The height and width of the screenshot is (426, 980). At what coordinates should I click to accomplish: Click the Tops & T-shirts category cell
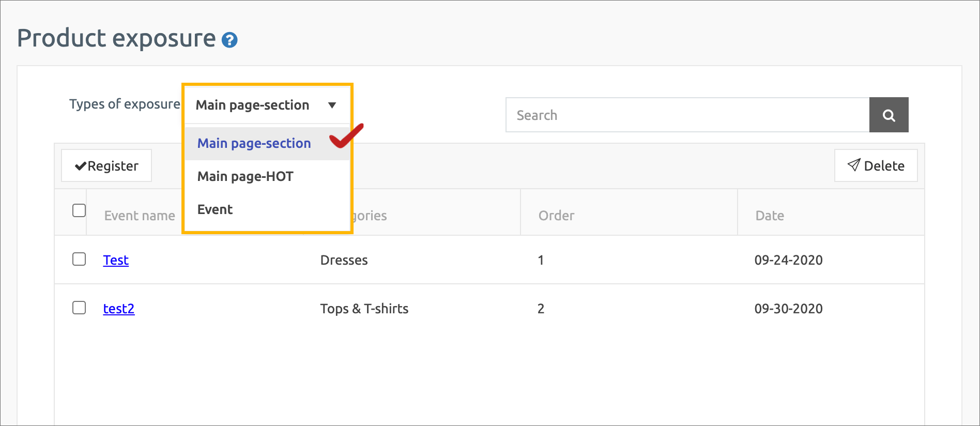[x=364, y=309]
